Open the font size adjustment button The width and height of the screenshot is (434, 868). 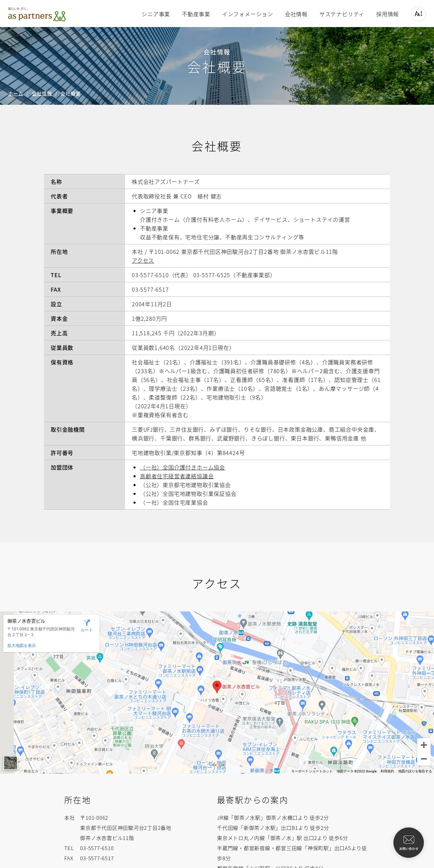tap(418, 14)
